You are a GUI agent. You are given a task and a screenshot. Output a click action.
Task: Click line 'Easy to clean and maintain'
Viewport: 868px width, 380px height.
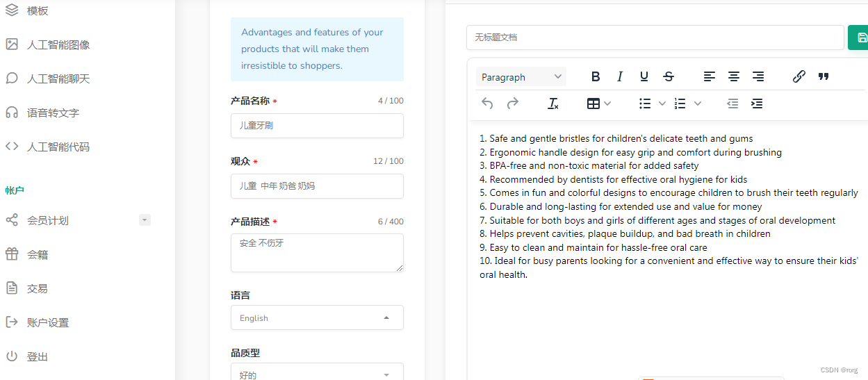[593, 247]
